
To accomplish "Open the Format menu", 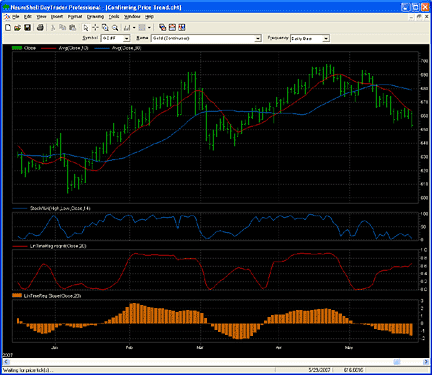I will click(75, 17).
